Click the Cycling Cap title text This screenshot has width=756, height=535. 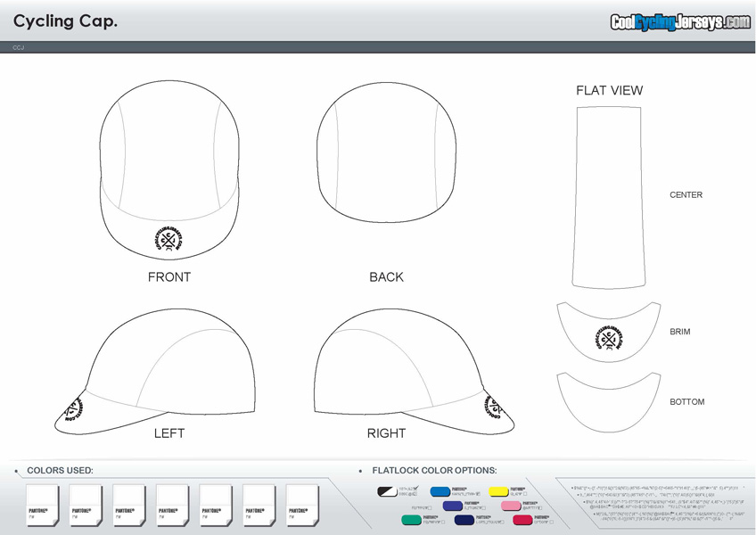(67, 21)
